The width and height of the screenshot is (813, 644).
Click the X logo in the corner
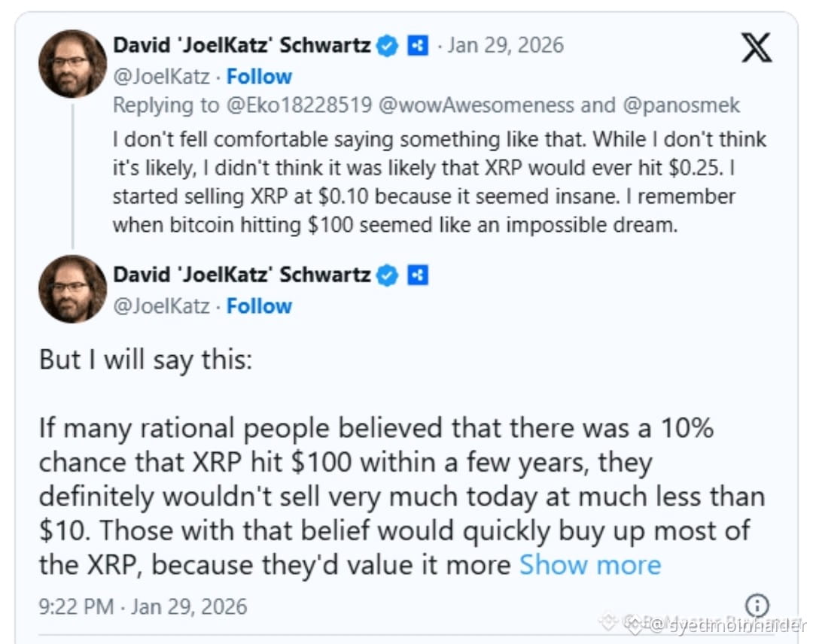756,47
